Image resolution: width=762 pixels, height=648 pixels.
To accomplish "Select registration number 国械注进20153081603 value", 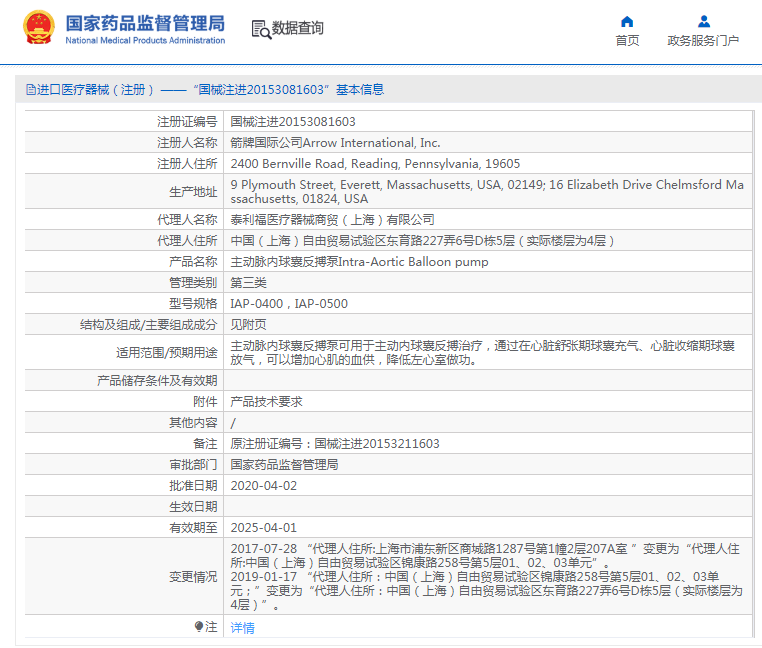I will click(x=293, y=122).
